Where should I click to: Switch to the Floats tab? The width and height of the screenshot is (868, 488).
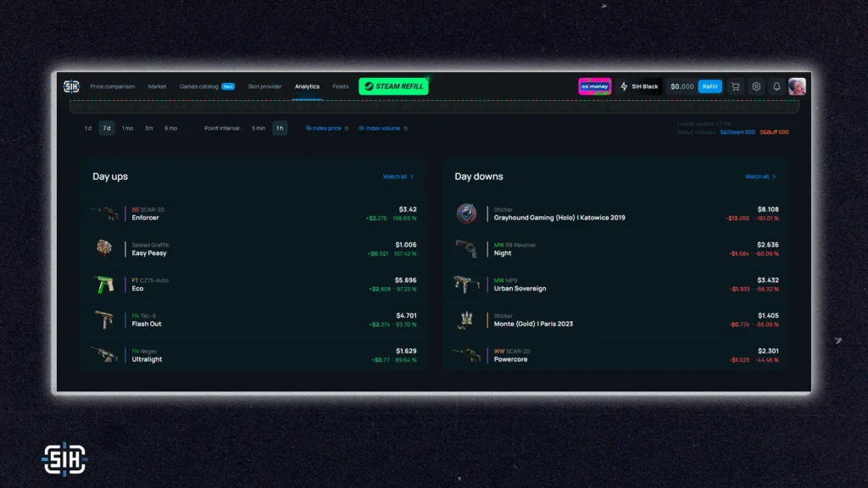pos(340,86)
